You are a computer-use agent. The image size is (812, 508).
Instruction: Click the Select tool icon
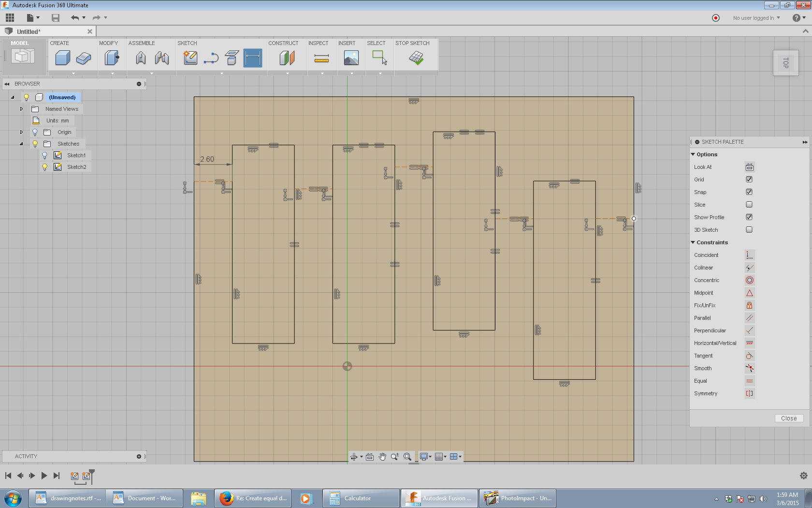[x=380, y=58]
